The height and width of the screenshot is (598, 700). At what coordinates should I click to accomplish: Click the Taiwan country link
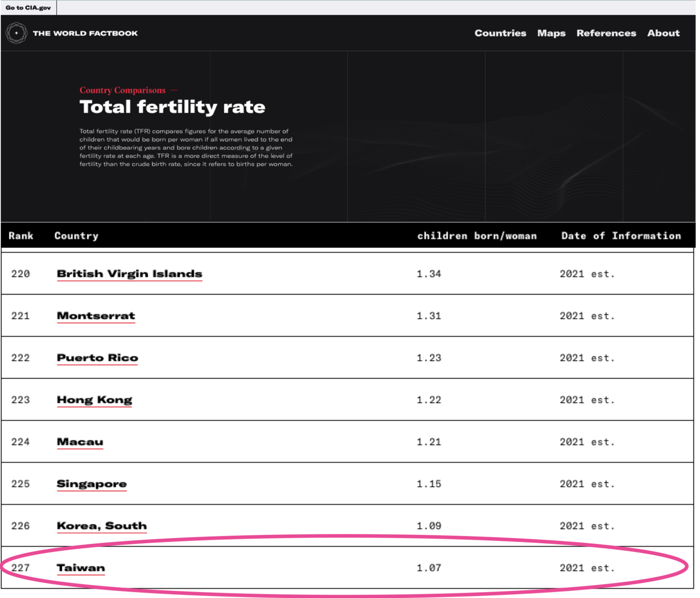click(81, 568)
